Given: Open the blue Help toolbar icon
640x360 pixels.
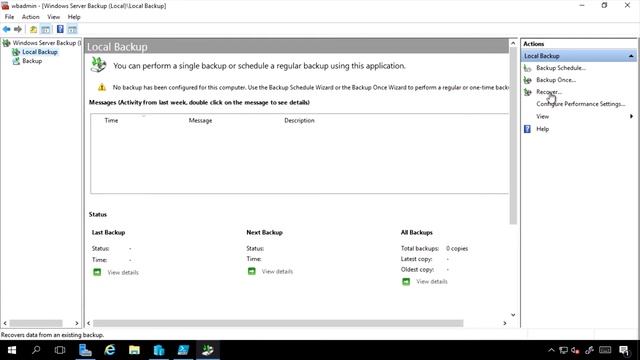Looking at the screenshot, I should 60,29.
